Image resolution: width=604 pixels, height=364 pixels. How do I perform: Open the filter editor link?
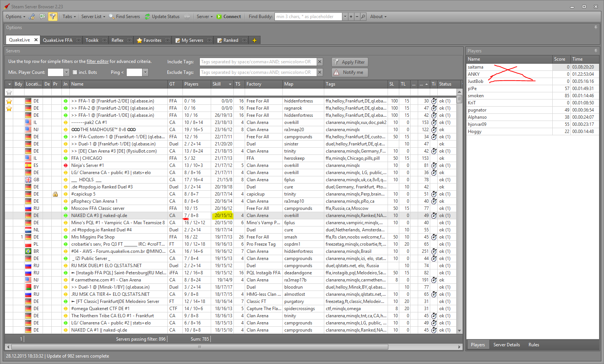[x=98, y=61]
